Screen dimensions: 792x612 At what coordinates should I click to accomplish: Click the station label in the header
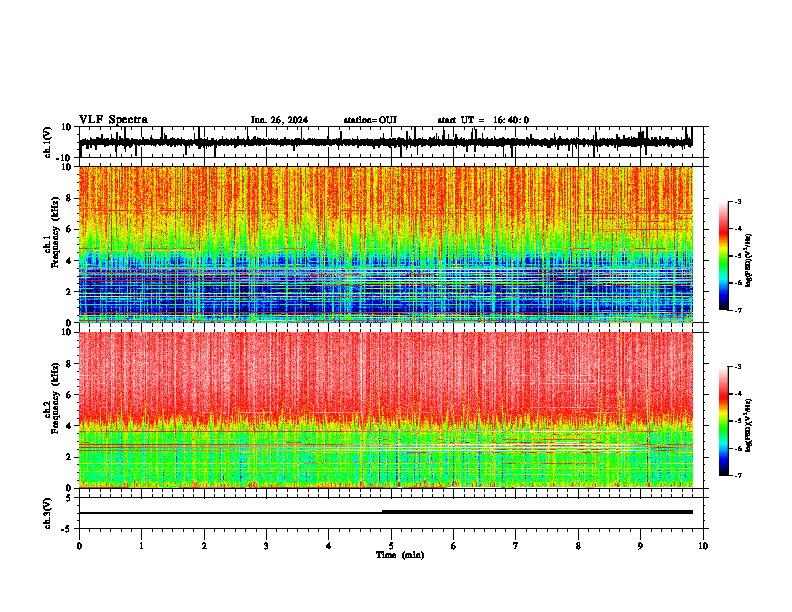[370, 120]
